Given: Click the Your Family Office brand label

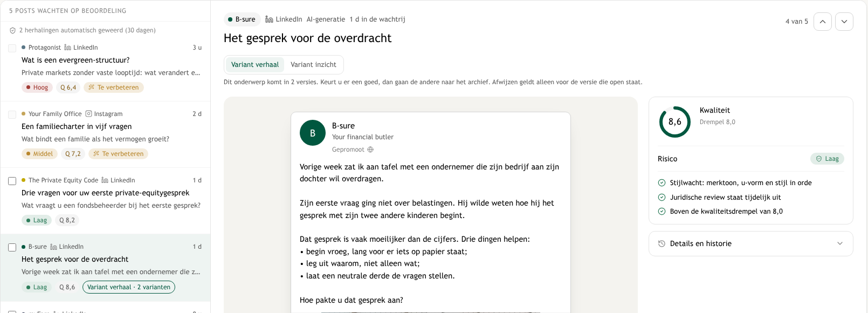Looking at the screenshot, I should (55, 114).
